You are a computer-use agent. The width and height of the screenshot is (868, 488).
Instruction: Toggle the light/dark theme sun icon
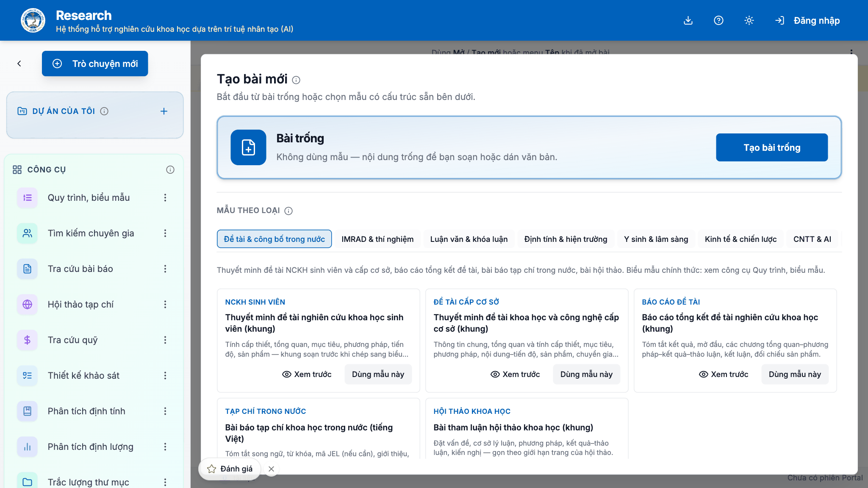click(x=749, y=20)
